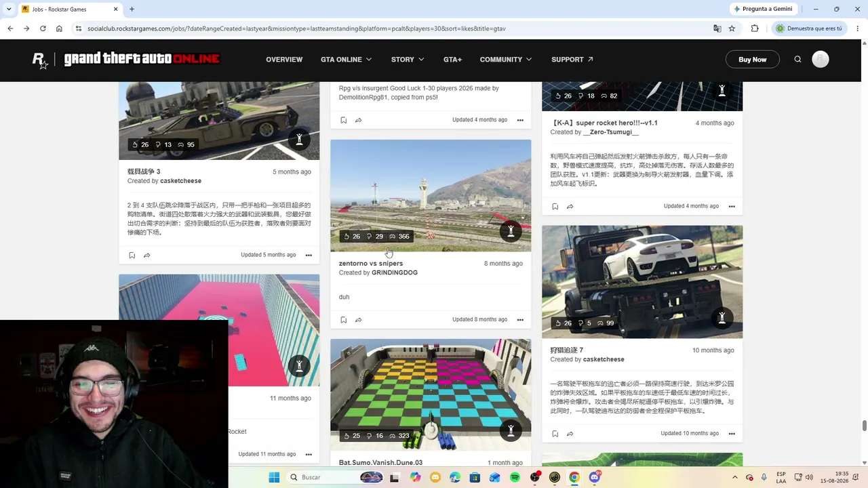The width and height of the screenshot is (868, 488).
Task: Share the Rpg v/s insurgent job
Action: point(358,121)
